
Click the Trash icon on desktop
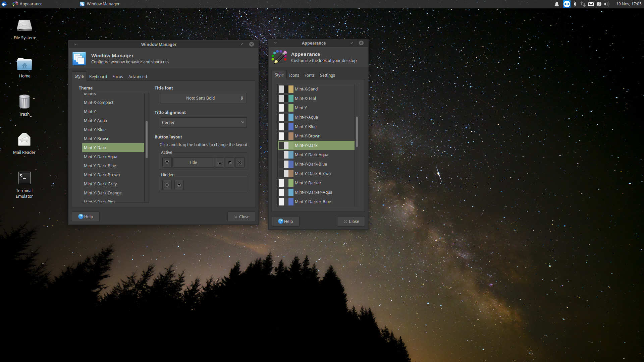tap(24, 102)
